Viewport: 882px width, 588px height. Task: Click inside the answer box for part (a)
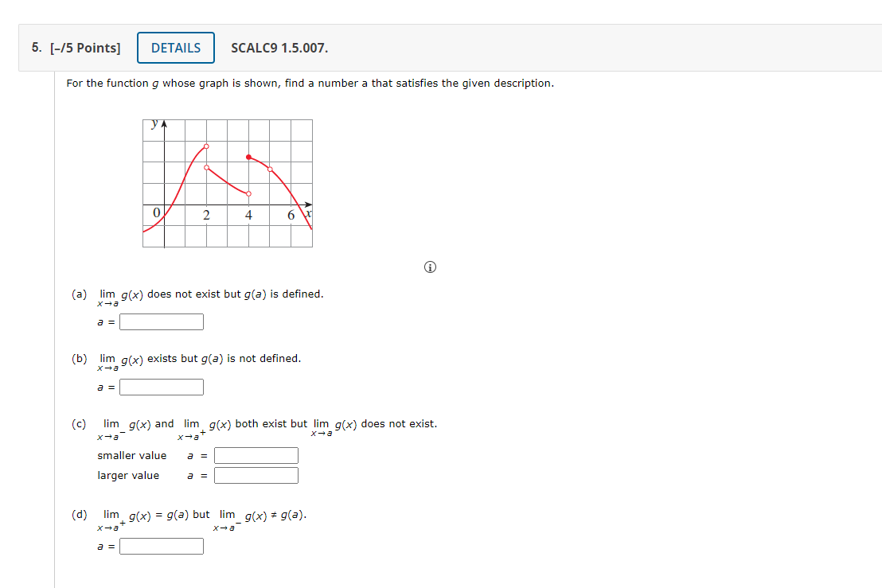pos(161,321)
